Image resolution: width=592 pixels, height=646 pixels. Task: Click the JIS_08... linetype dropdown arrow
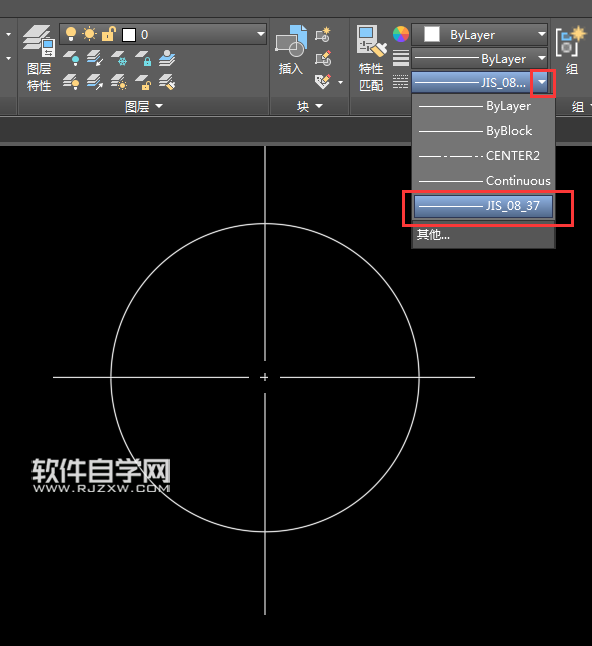tap(542, 82)
